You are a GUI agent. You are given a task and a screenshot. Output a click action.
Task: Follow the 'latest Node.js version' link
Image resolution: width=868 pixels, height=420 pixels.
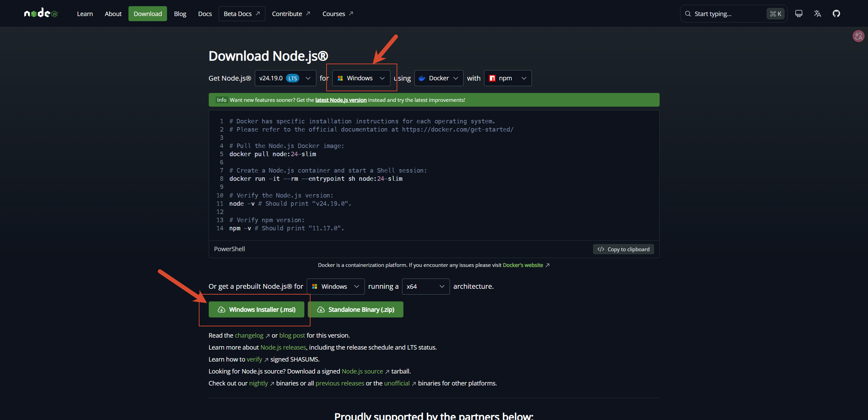coord(341,100)
